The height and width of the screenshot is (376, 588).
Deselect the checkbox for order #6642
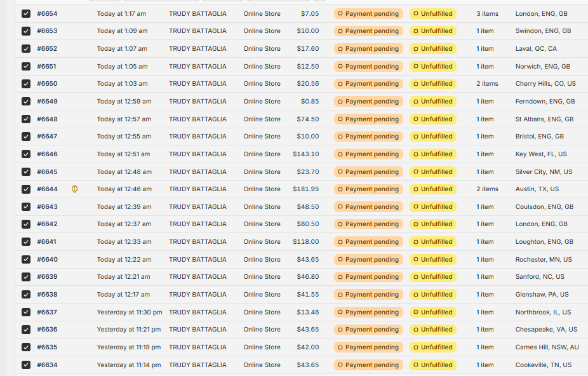tap(26, 224)
